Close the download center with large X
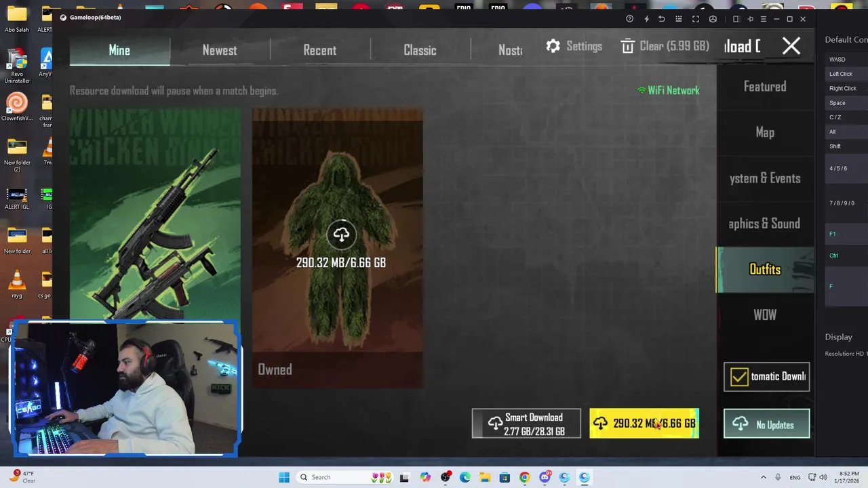 791,46
